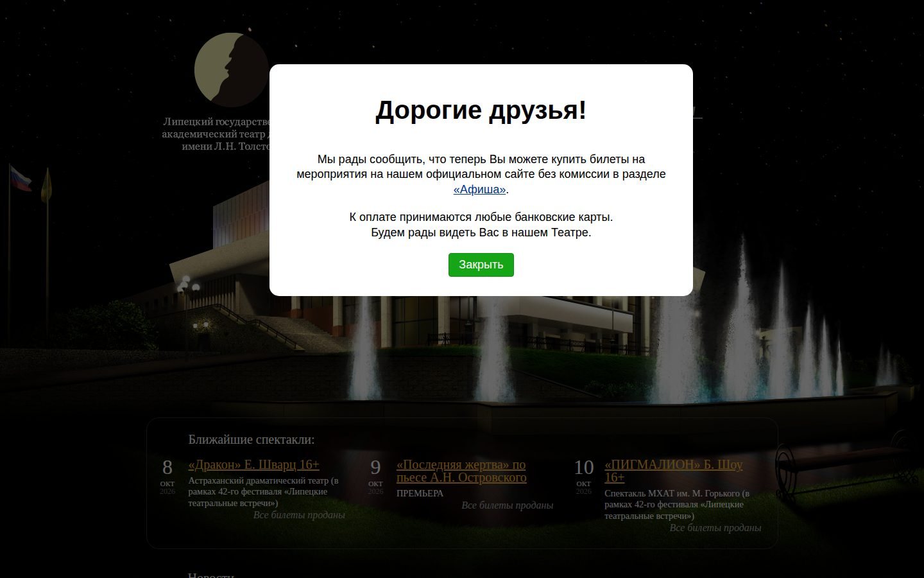Close the popup with the Закрыть button
This screenshot has height=578, width=924.
(481, 265)
